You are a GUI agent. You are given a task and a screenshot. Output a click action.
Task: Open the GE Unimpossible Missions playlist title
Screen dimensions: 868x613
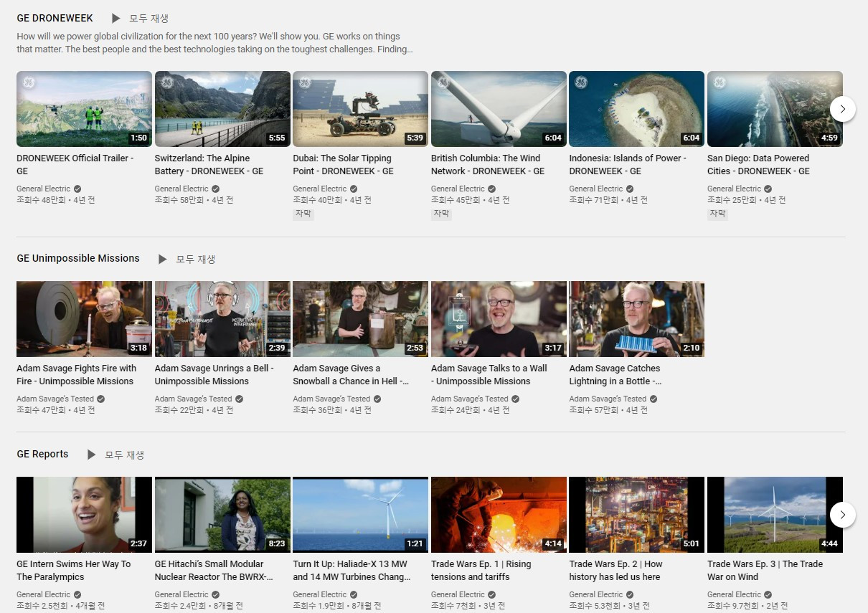pyautogui.click(x=78, y=258)
